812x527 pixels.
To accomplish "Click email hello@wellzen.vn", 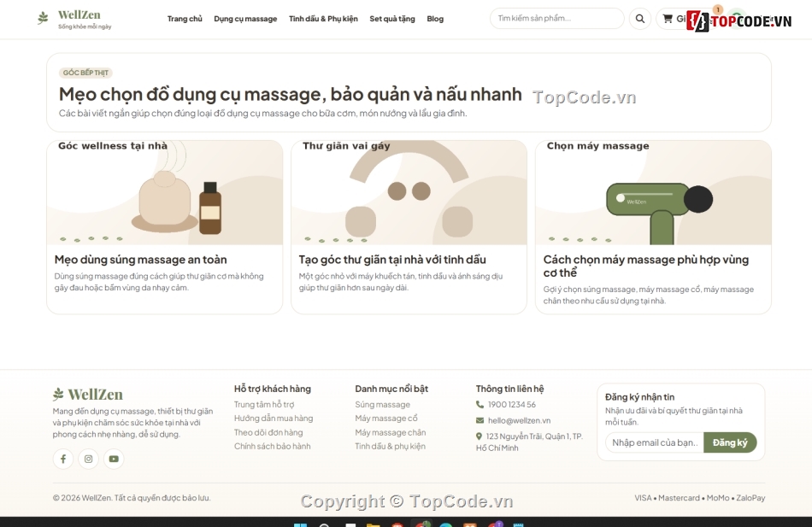I will pos(519,420).
